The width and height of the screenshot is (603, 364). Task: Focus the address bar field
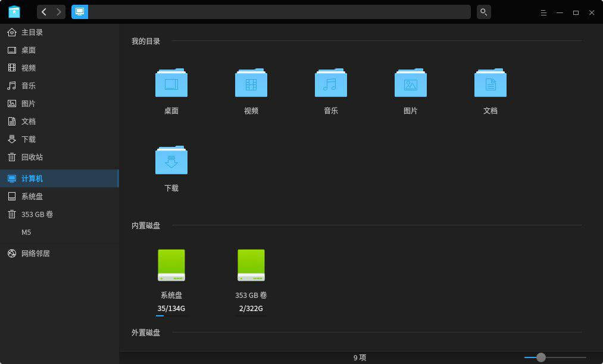[x=279, y=12]
